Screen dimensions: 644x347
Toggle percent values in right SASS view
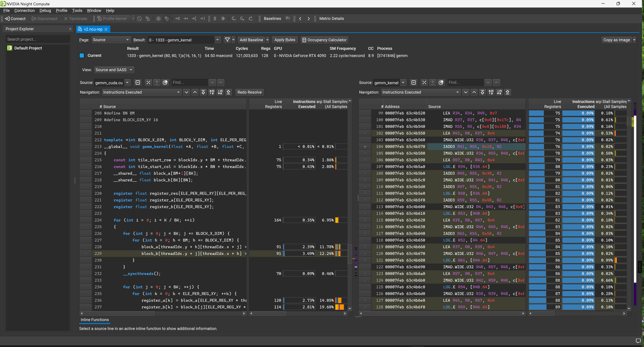[424, 83]
